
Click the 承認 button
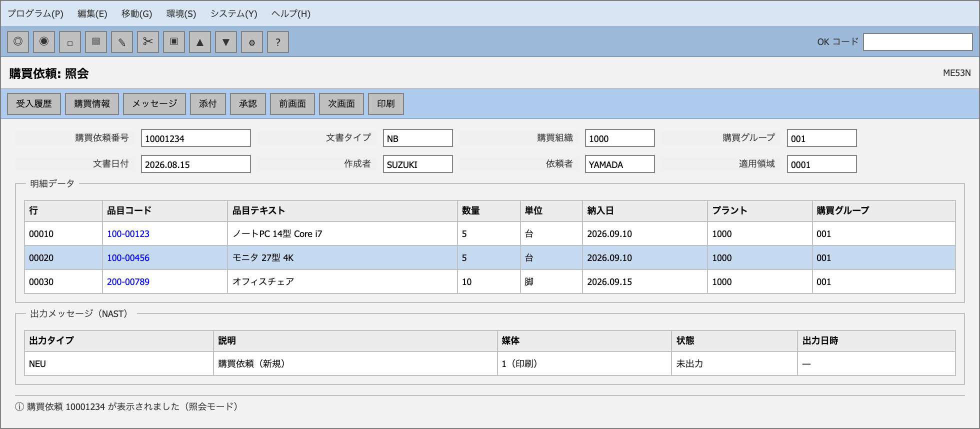tap(248, 104)
